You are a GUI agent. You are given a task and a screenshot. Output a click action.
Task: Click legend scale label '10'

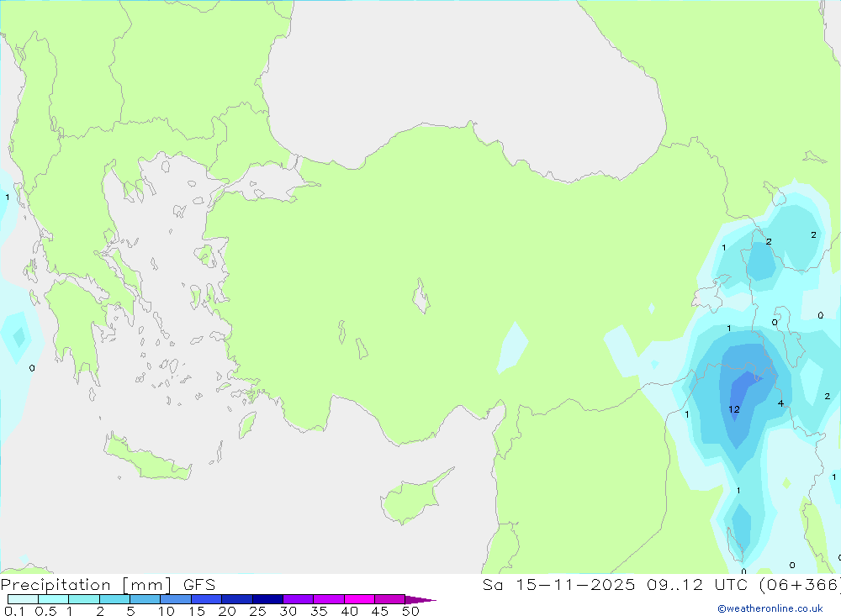(x=167, y=611)
